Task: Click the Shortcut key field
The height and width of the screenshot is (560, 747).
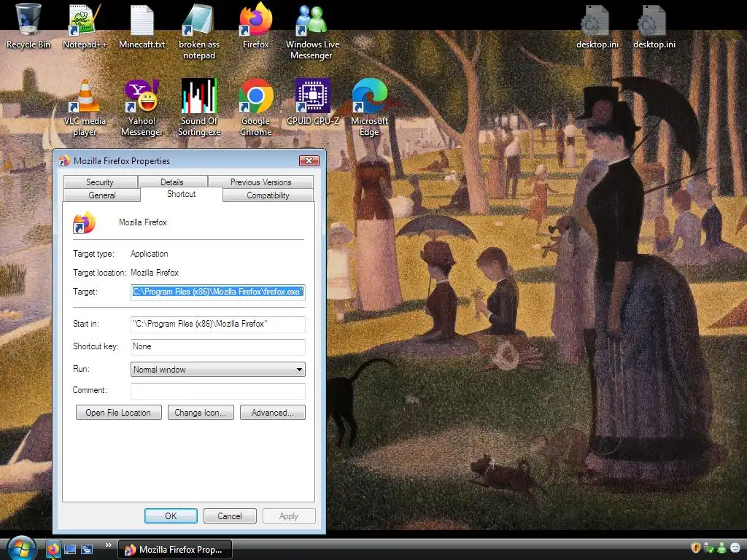Action: pos(217,346)
